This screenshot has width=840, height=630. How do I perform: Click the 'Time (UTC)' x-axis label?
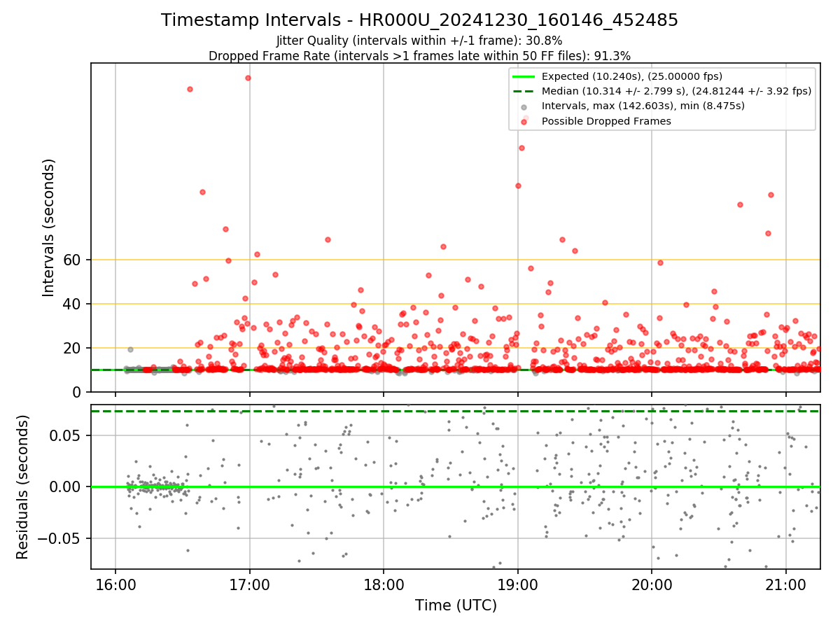[456, 605]
